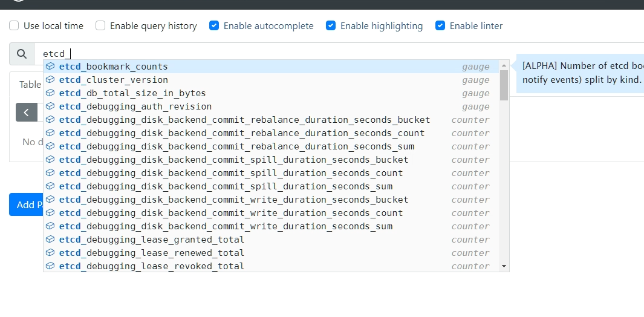
Task: Click the search magnifier icon
Action: click(x=22, y=54)
